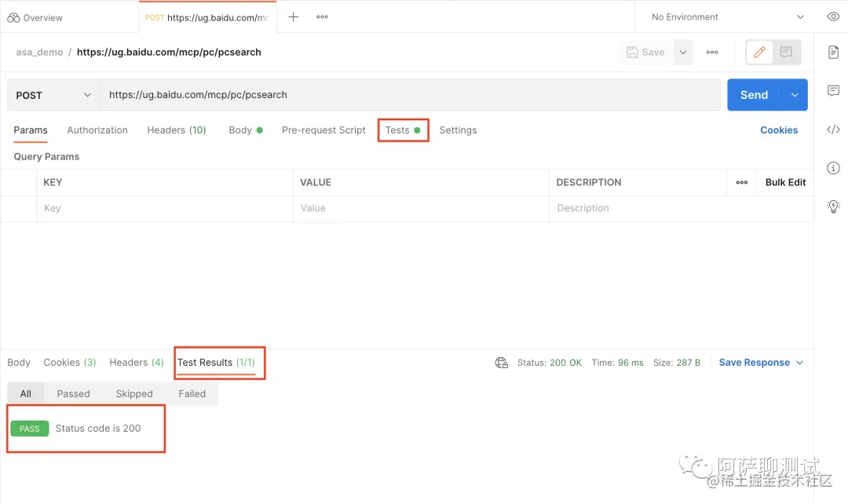Click the request URL input field

pyautogui.click(x=410, y=95)
